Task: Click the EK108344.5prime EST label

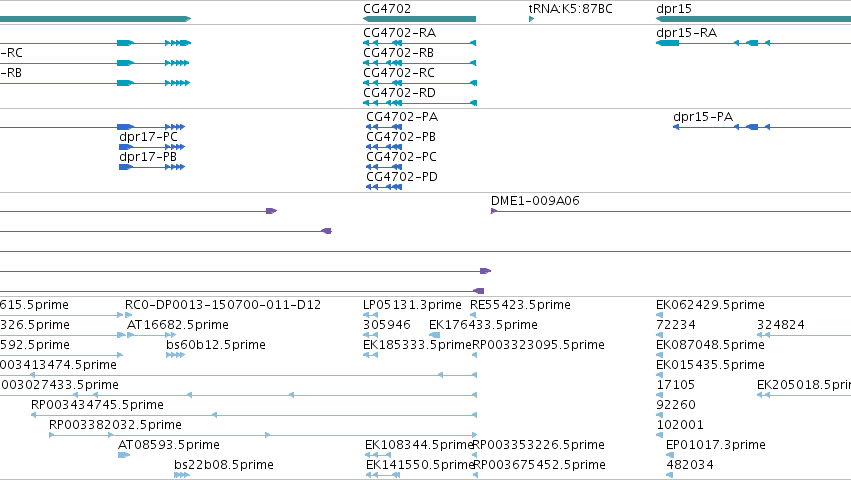Action: pos(420,445)
